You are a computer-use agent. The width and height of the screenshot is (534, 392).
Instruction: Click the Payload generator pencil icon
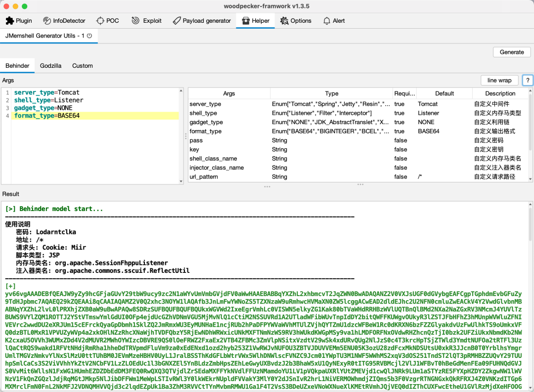tap(177, 21)
